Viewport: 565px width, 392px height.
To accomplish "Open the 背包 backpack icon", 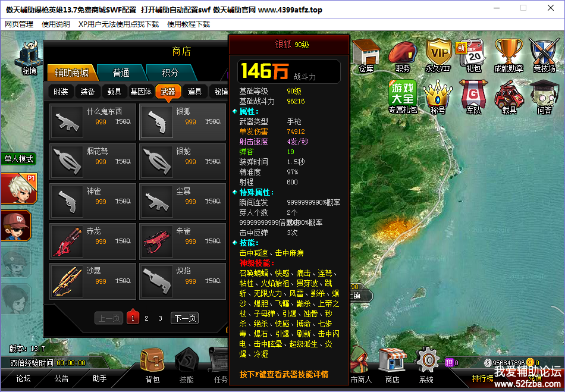I will [152, 365].
